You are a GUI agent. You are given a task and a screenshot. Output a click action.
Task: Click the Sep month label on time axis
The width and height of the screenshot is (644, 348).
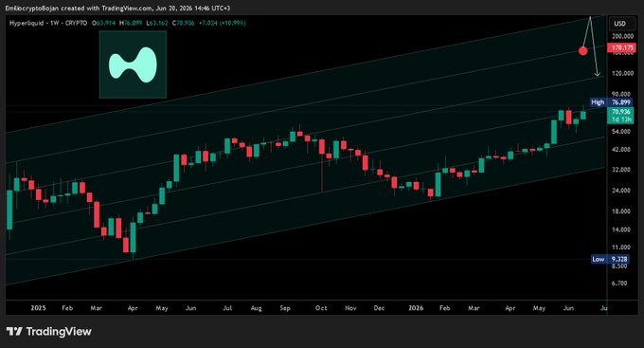(285, 308)
